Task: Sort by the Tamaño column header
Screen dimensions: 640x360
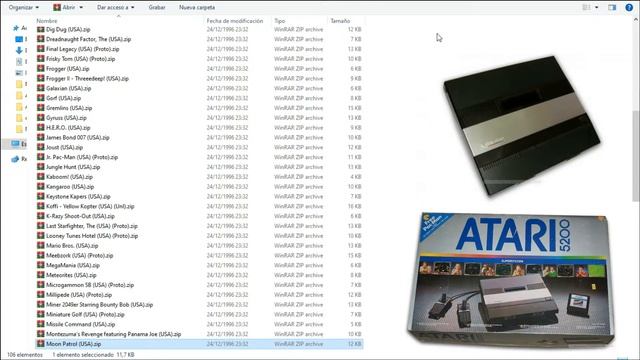Action: click(340, 21)
